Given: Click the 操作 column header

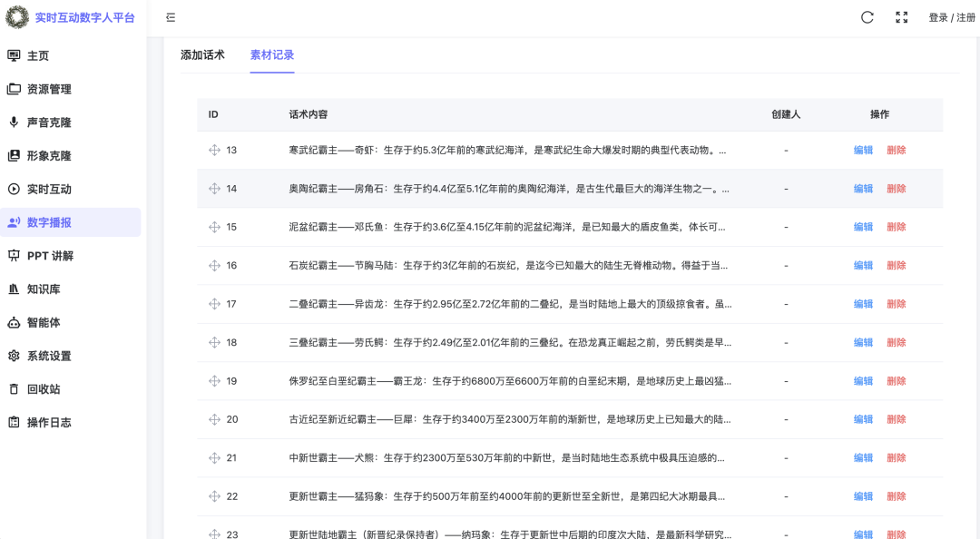Looking at the screenshot, I should pos(879,114).
